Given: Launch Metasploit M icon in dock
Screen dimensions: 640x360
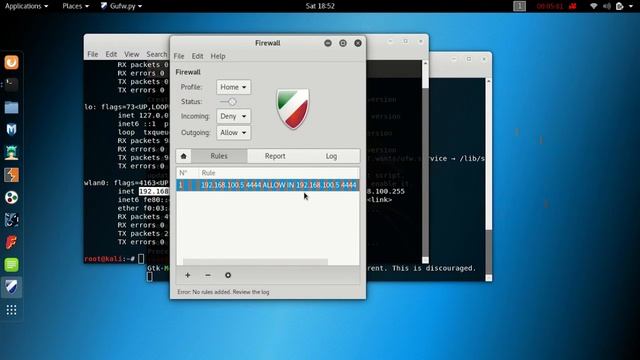Looking at the screenshot, I should (11, 130).
